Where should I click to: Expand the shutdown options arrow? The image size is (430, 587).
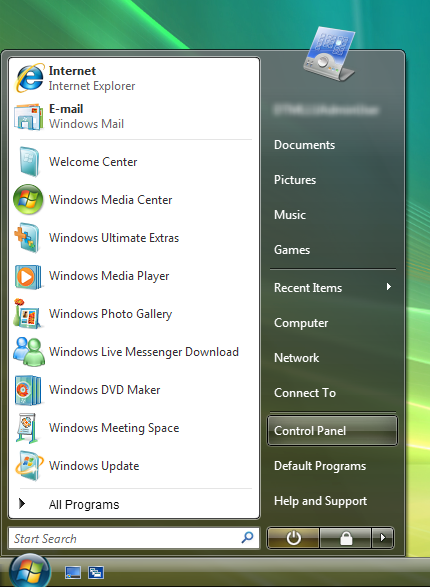382,538
